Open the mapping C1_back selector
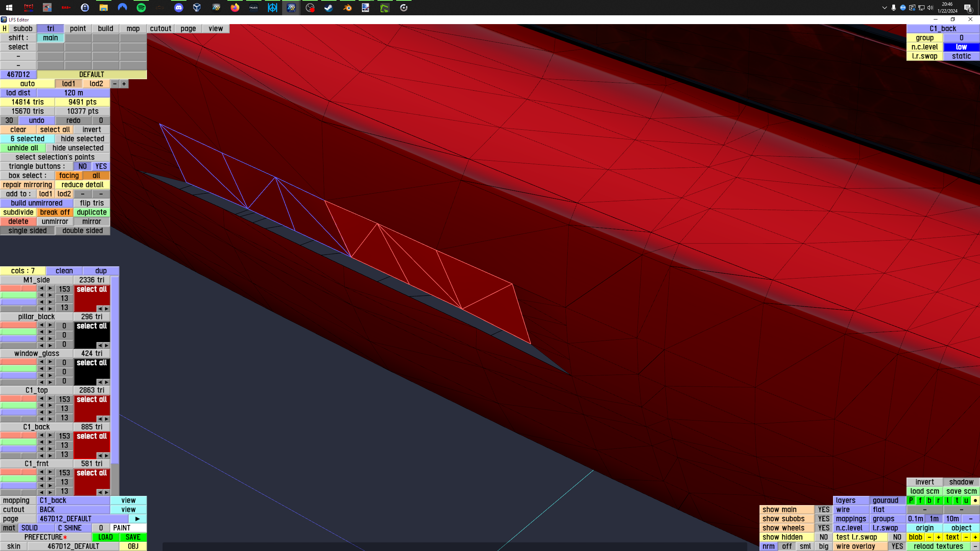 pyautogui.click(x=73, y=500)
